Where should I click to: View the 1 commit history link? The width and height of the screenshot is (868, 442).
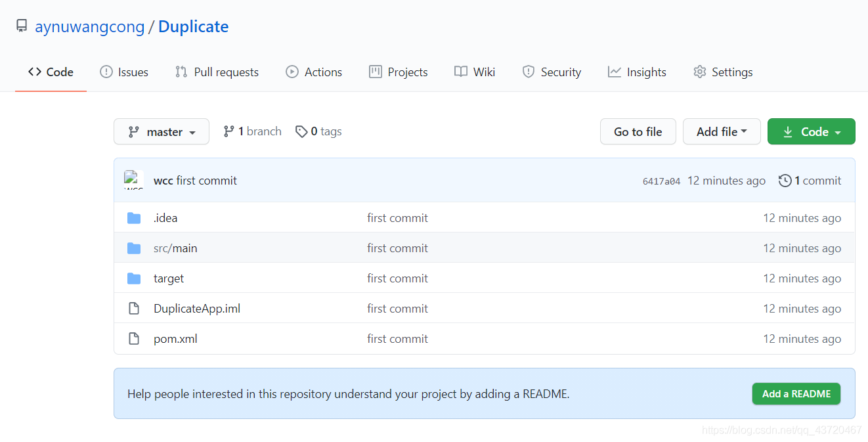coord(810,181)
